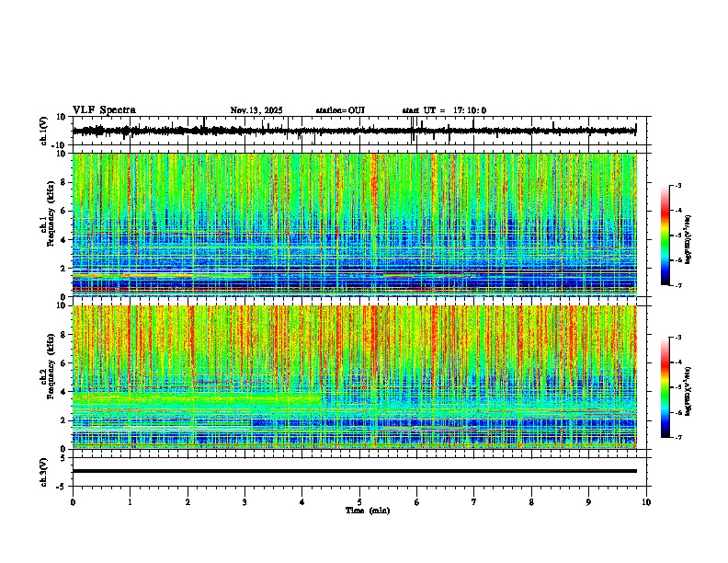Click the 'ch.1(V)' waveform axis label

tap(44, 131)
